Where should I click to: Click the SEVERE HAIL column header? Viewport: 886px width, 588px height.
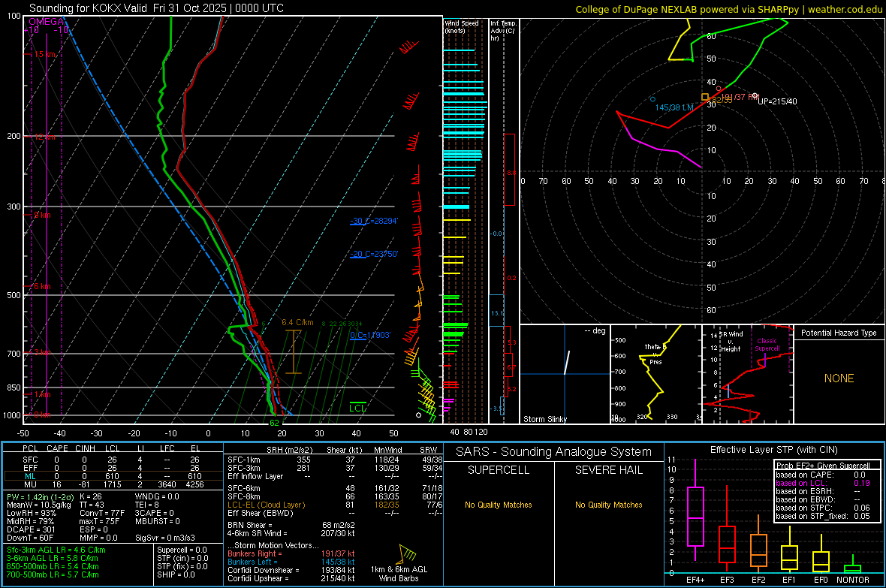[x=608, y=470]
